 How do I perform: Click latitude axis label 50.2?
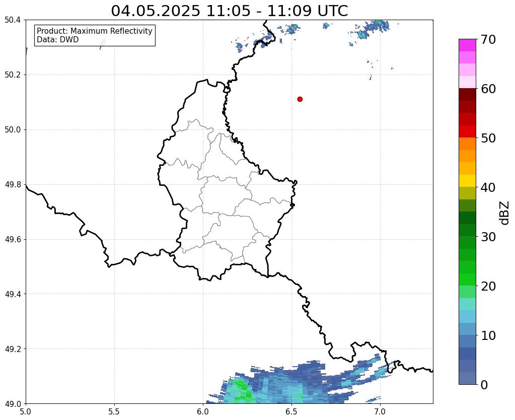pyautogui.click(x=13, y=75)
